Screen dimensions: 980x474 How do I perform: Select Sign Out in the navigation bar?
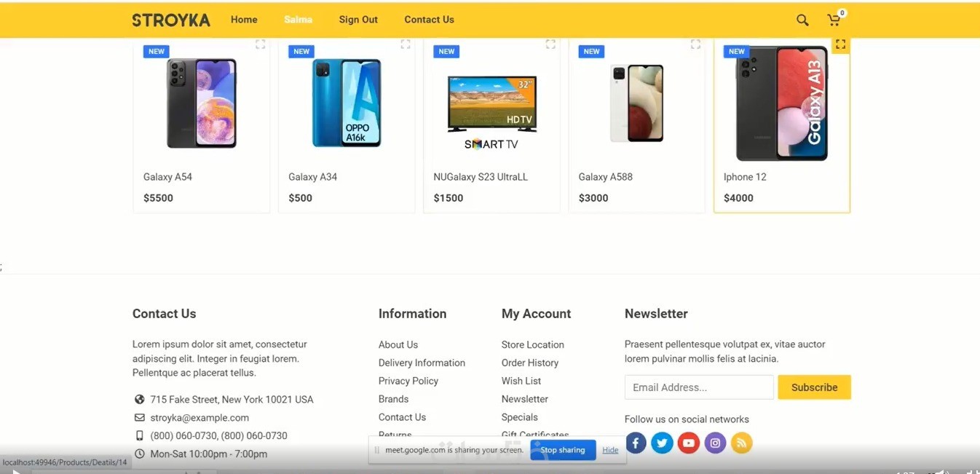pos(358,20)
